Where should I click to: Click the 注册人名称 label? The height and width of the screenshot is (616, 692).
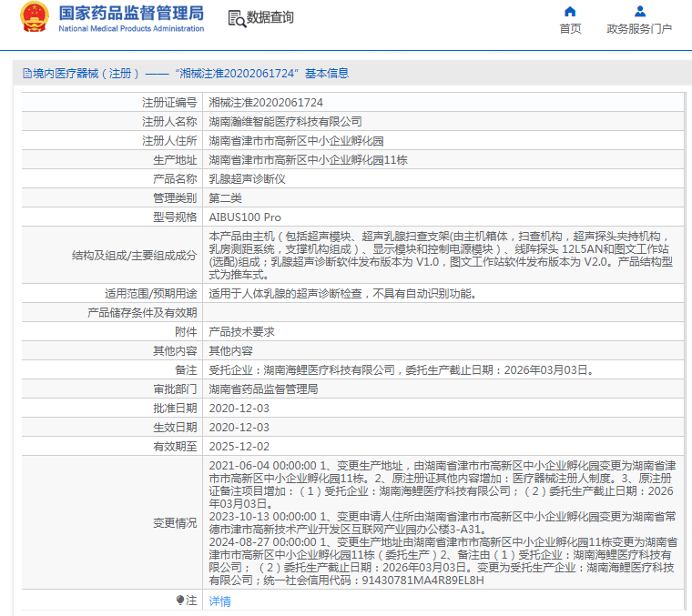coord(169,122)
